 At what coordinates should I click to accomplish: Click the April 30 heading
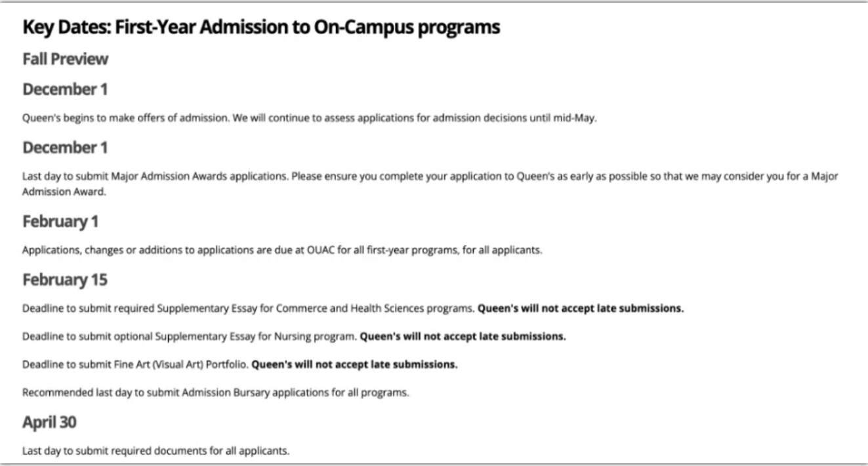49,423
